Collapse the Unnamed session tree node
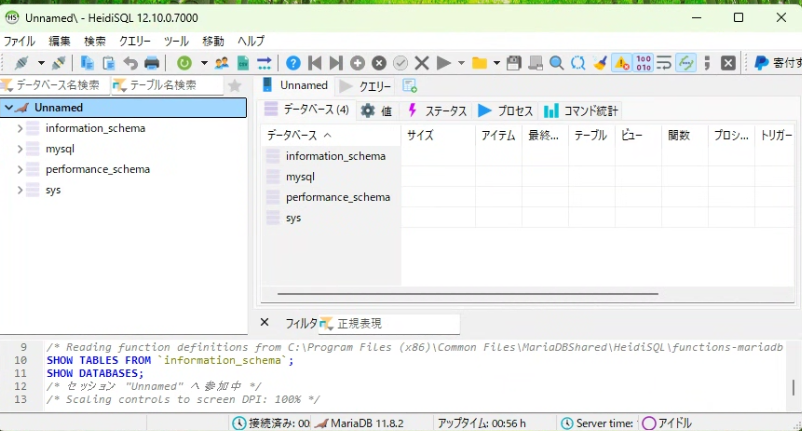The height and width of the screenshot is (431, 802). click(9, 107)
